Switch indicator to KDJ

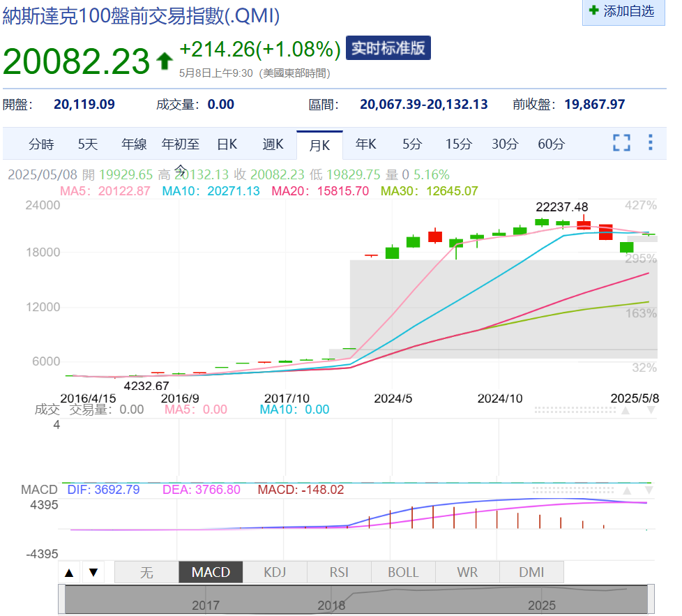pyautogui.click(x=275, y=573)
